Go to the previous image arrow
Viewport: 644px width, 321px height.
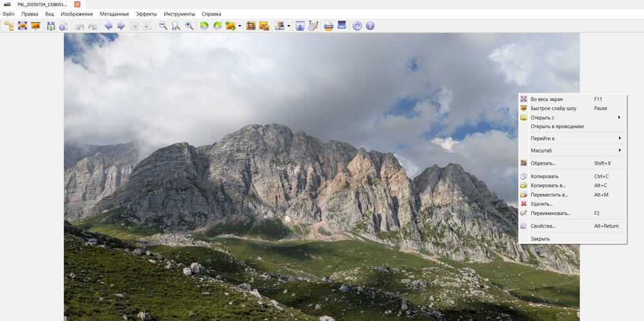point(108,26)
